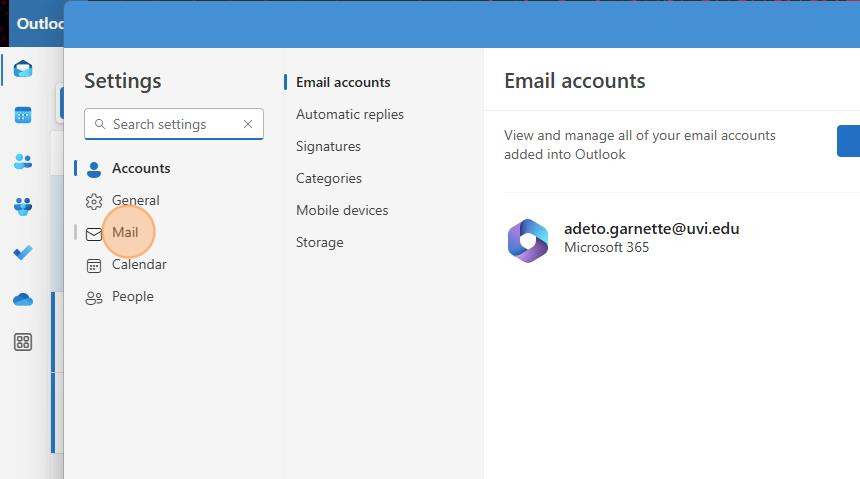
Task: Click the blue button beside account description
Action: [848, 141]
